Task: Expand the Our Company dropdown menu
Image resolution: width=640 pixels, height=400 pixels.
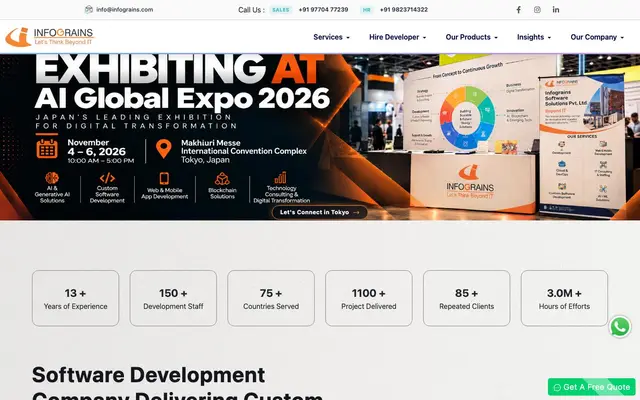Action: (597, 37)
